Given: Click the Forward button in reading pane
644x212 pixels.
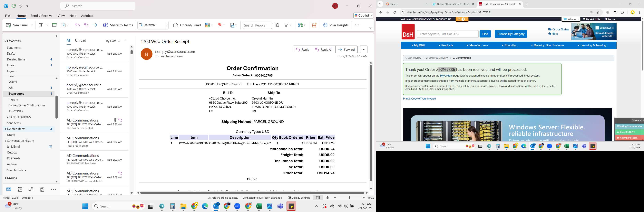Looking at the screenshot, I should point(346,49).
